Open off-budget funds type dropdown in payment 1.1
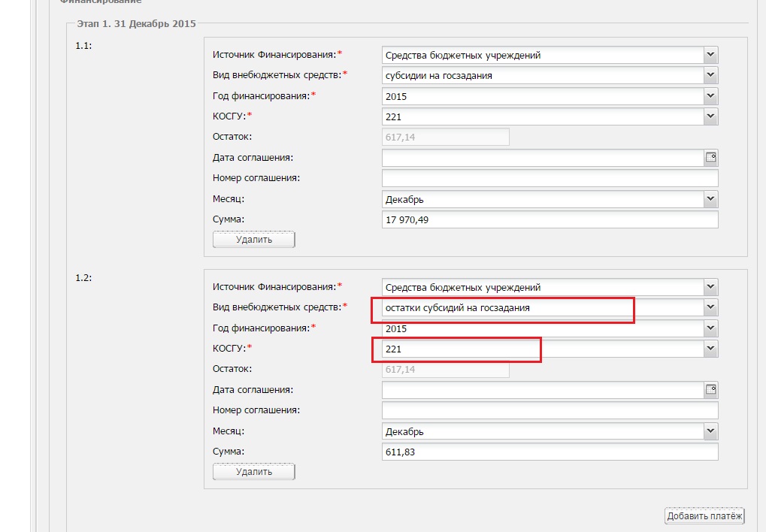766x532 pixels. click(710, 75)
